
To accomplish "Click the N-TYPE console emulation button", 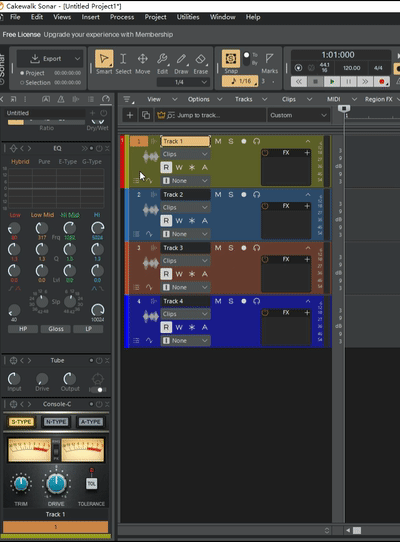I will pos(56,422).
